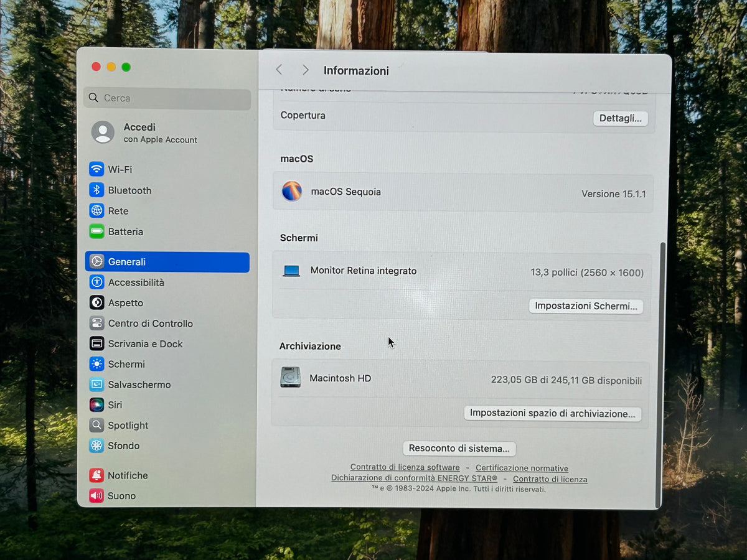Click Impostazioni spazio di archiviazione... button
This screenshot has width=747, height=560.
553,413
